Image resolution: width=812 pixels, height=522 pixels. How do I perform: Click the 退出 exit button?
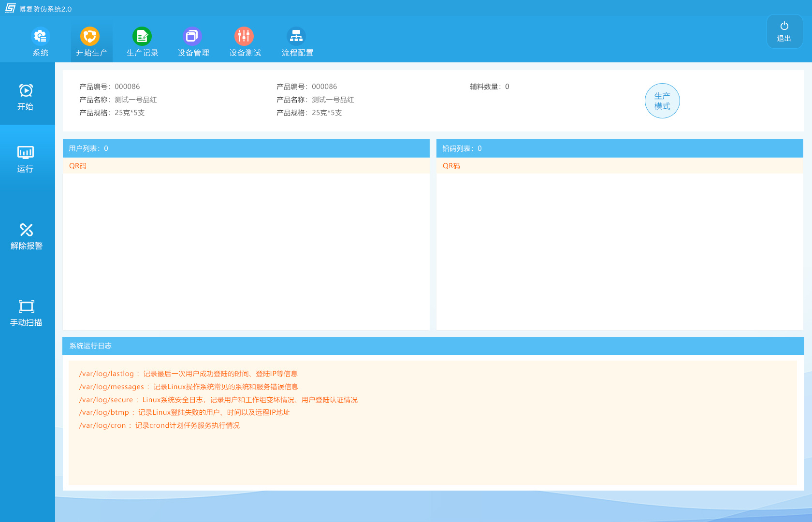pyautogui.click(x=784, y=31)
